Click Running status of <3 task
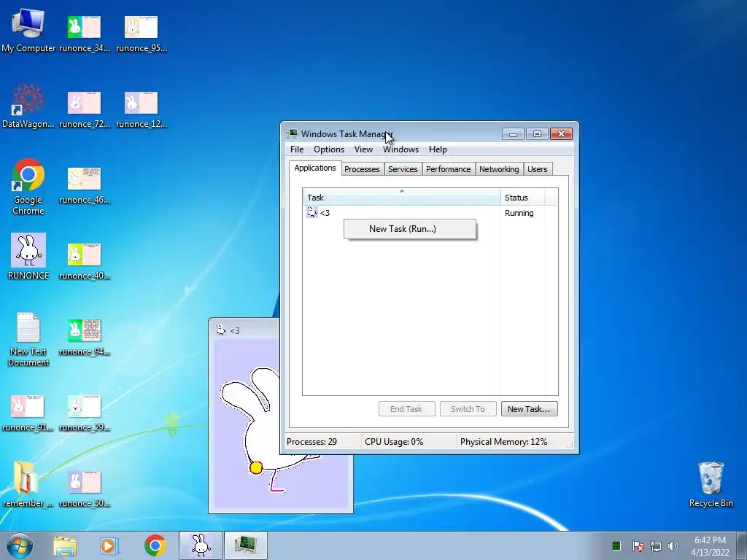The width and height of the screenshot is (747, 560). pyautogui.click(x=519, y=213)
